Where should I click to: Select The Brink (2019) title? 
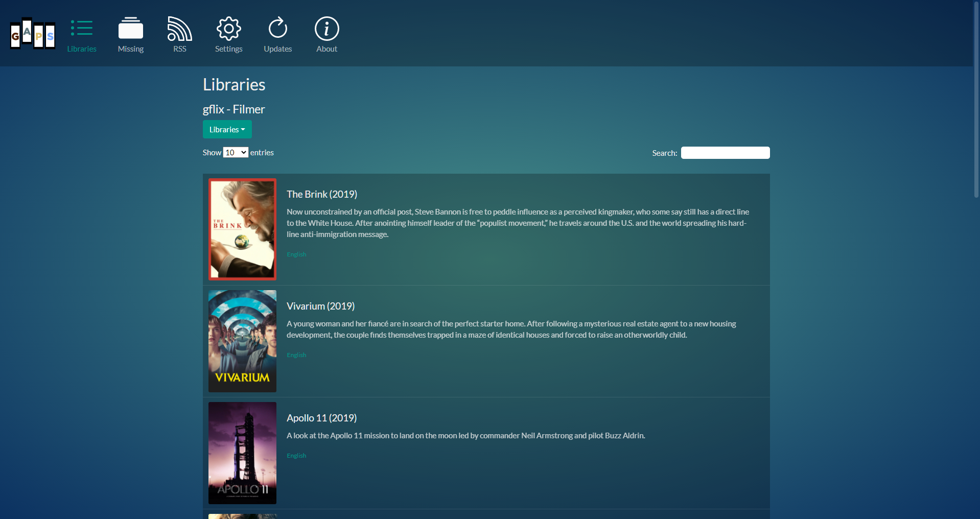tap(322, 194)
